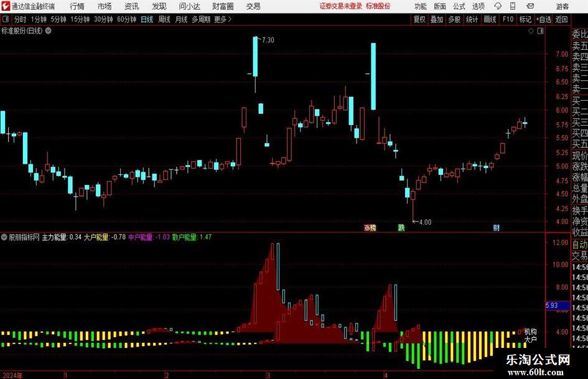Open the 交易 menu

pos(253,6)
